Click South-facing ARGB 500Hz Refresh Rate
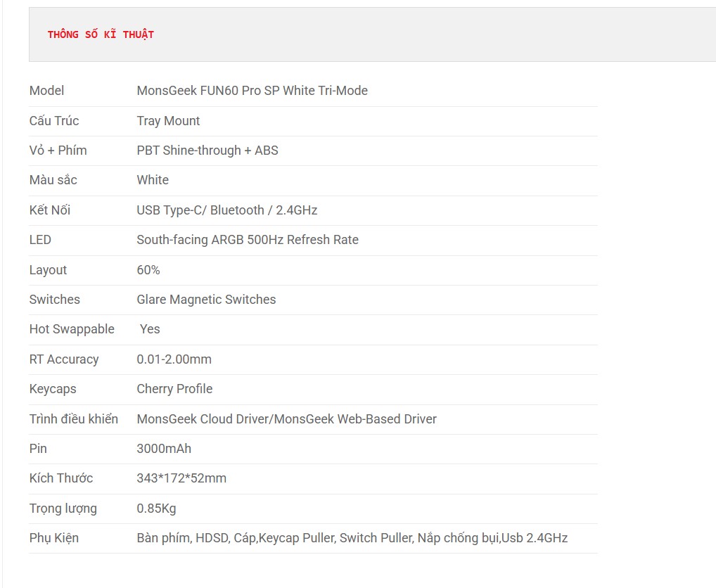716x588 pixels. tap(248, 240)
